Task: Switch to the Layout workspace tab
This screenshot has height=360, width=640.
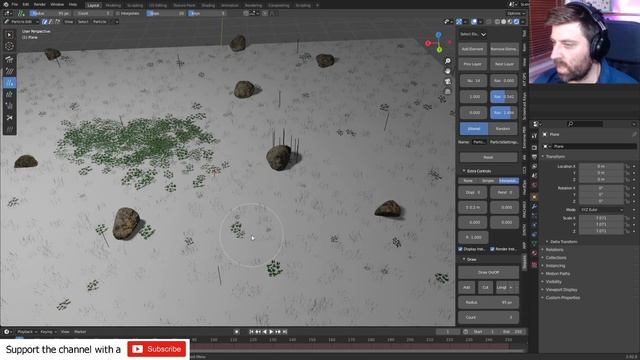Action: [x=93, y=5]
